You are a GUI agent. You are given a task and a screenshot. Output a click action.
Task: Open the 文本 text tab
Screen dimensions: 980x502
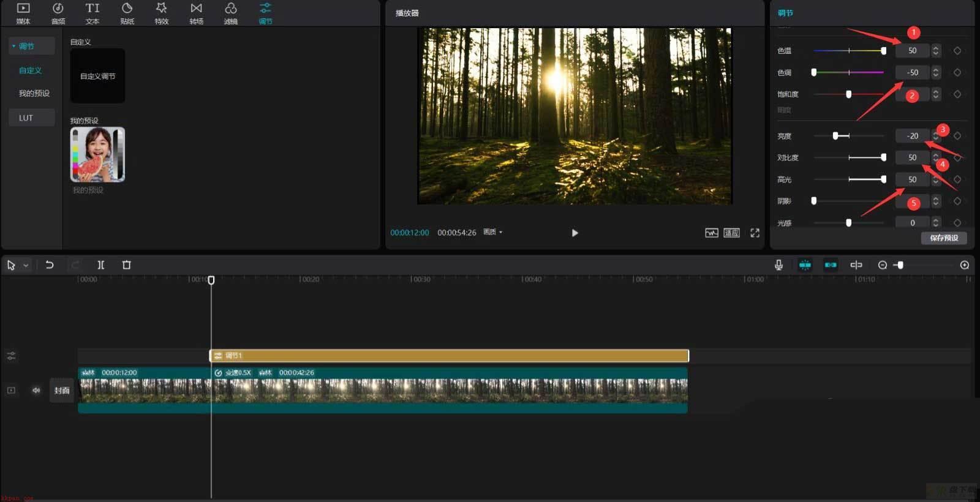point(92,13)
